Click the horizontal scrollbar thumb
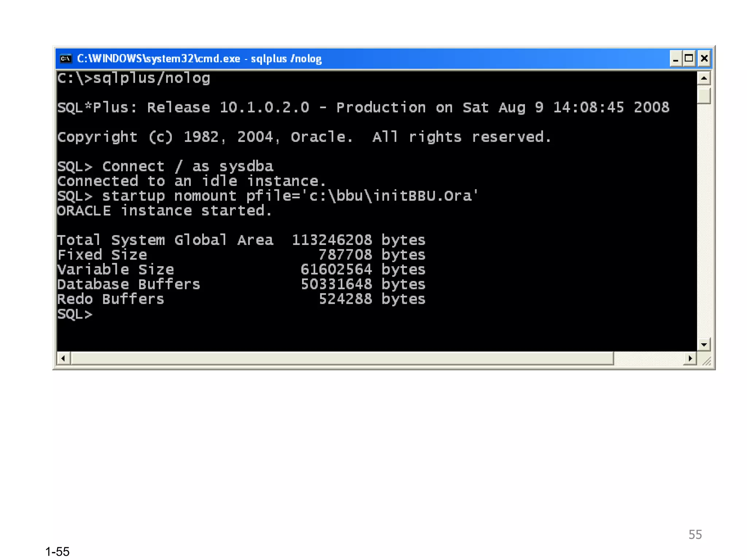The height and width of the screenshot is (560, 747). tap(342, 358)
